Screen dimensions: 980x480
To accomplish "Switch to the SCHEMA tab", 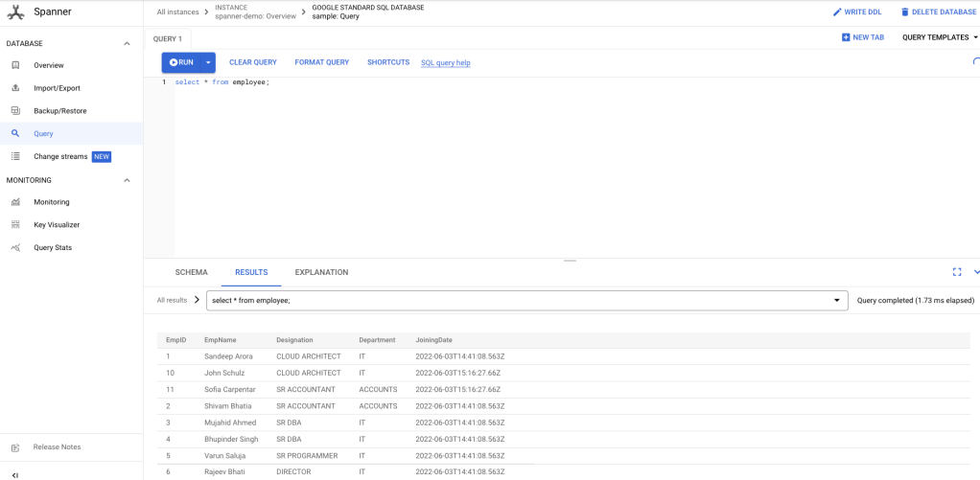I will click(191, 272).
